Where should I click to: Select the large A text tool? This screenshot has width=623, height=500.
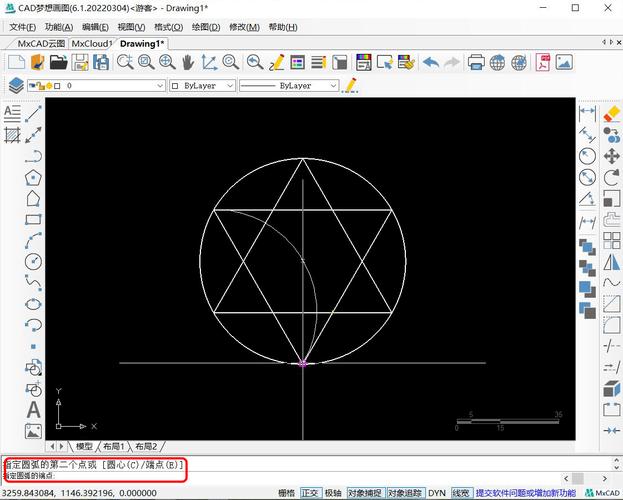coord(33,409)
